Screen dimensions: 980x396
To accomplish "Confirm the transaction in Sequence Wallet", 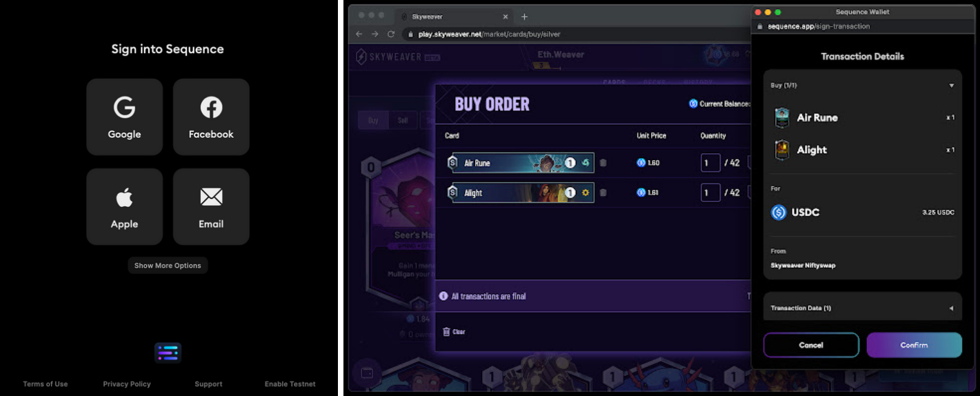I will tap(914, 345).
